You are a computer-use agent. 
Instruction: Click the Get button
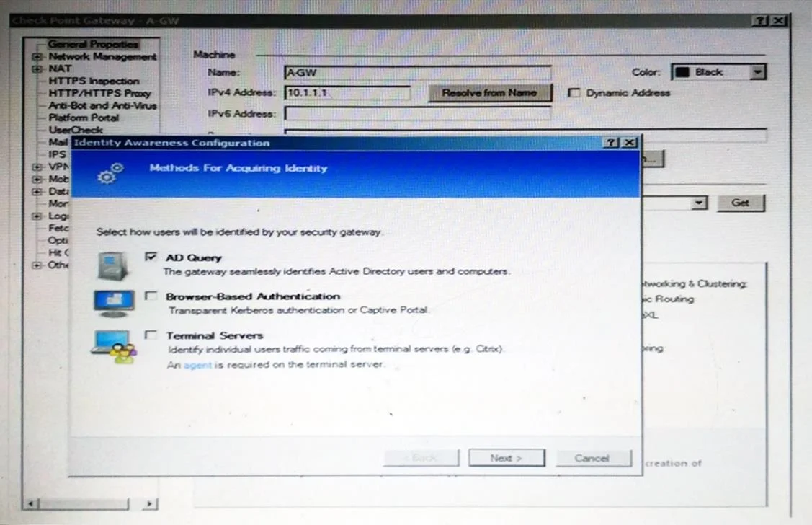coord(741,203)
